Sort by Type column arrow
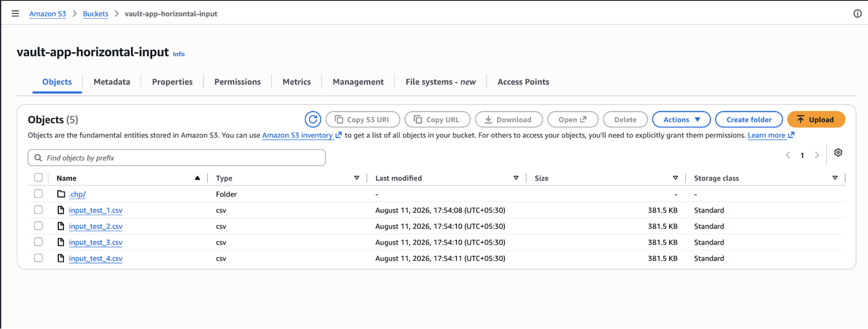Image resolution: width=868 pixels, height=329 pixels. coord(356,178)
